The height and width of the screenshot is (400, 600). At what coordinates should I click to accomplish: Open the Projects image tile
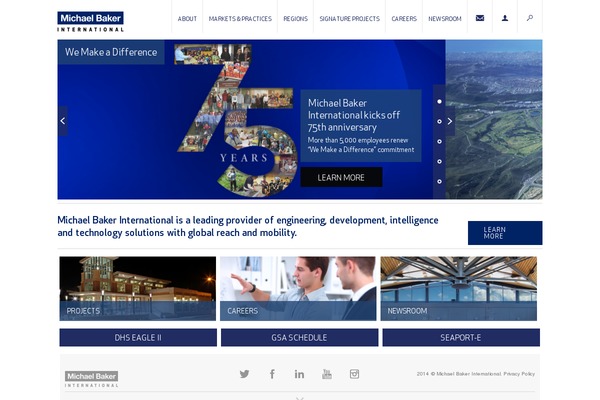tap(138, 289)
